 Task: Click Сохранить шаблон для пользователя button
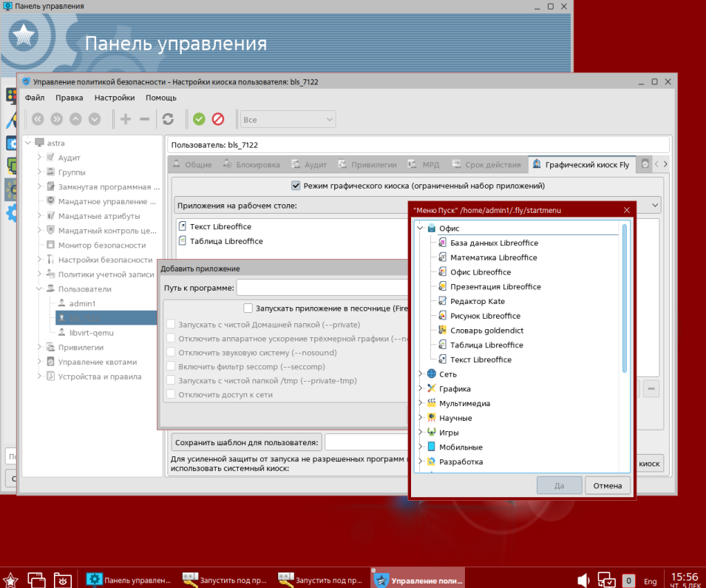[x=247, y=442]
